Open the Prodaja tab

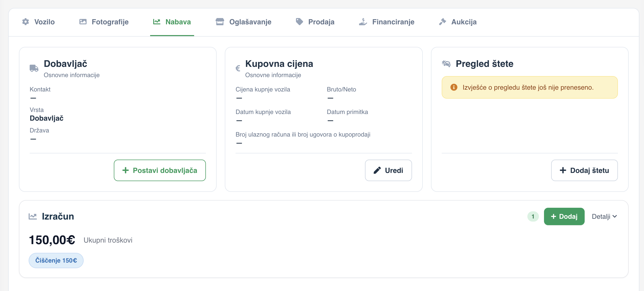pyautogui.click(x=315, y=22)
